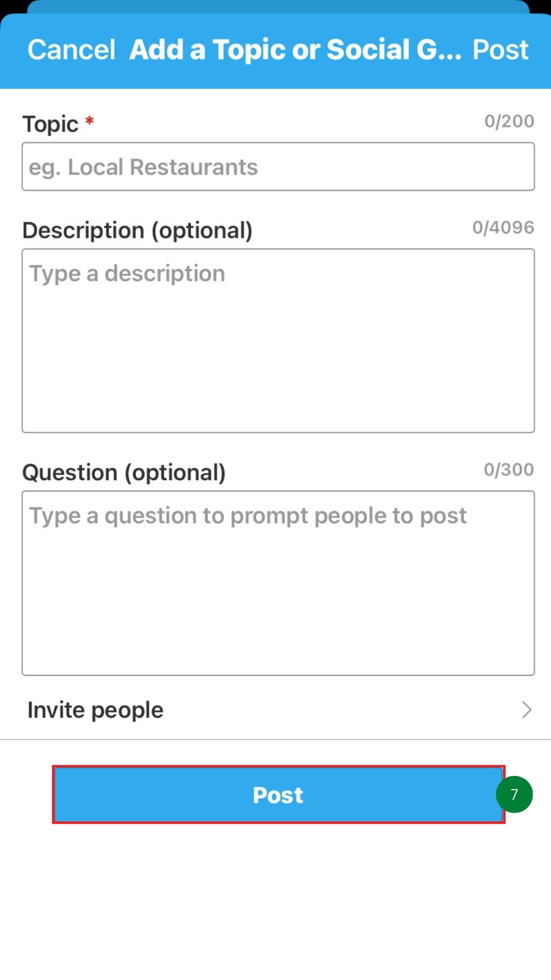
Task: Click the 0/300 character counter
Action: click(x=509, y=470)
